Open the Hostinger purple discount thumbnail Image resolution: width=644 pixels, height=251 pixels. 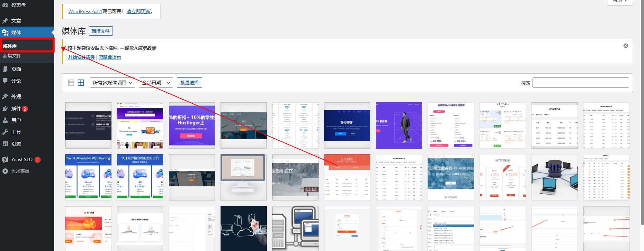tap(192, 125)
